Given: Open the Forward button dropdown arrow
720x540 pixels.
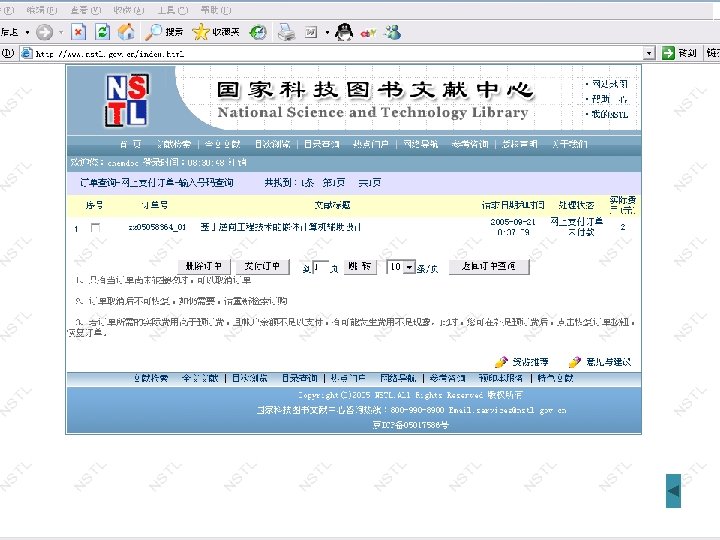Looking at the screenshot, I should [61, 33].
